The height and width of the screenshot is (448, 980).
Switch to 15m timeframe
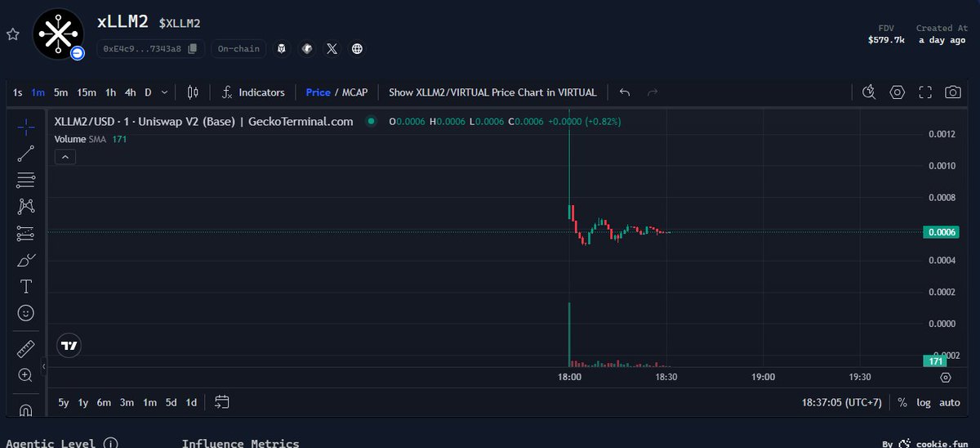[x=87, y=92]
